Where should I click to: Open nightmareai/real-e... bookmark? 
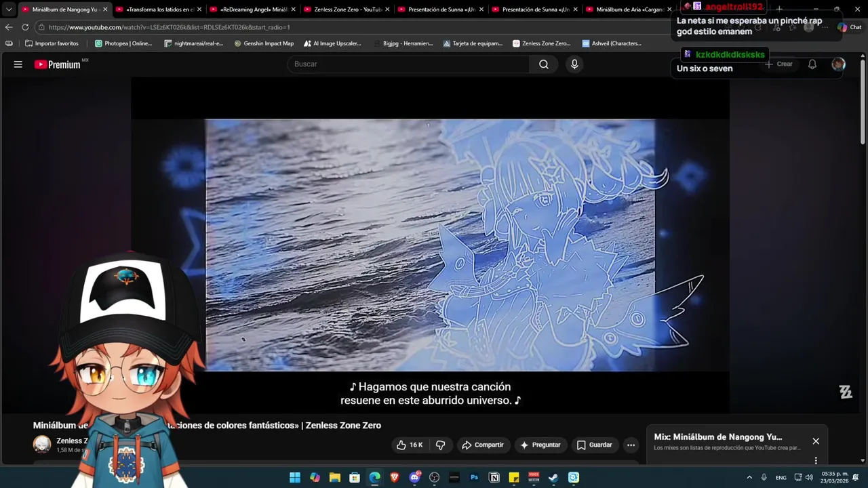click(193, 43)
